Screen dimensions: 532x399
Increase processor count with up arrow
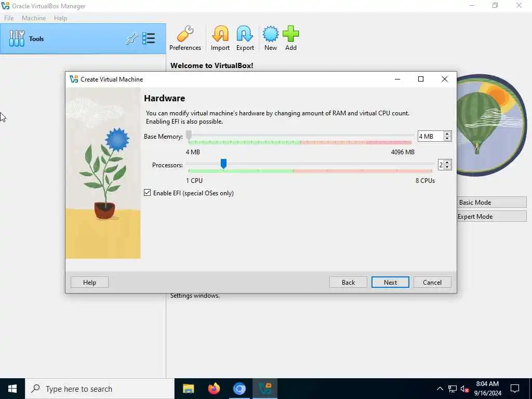[447, 163]
